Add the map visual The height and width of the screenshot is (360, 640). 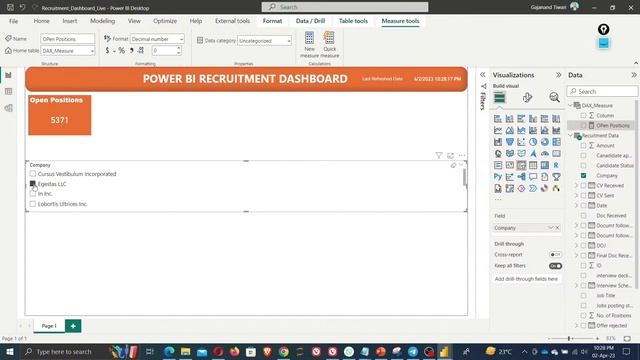(498, 154)
